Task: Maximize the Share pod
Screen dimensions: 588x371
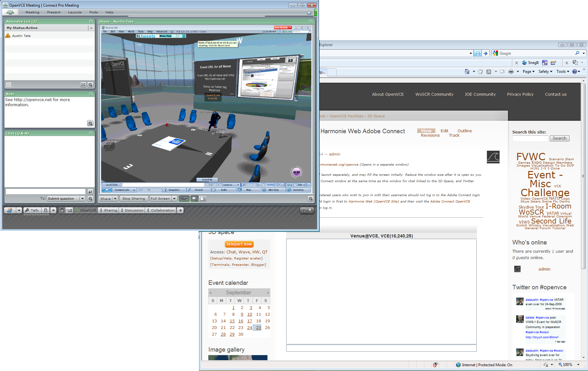Action: click(311, 22)
